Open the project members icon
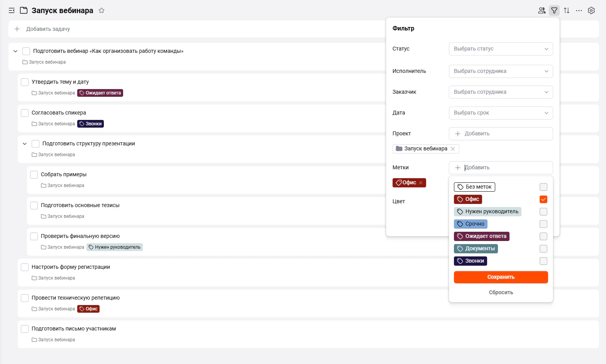Image resolution: width=606 pixels, height=364 pixels. click(542, 10)
